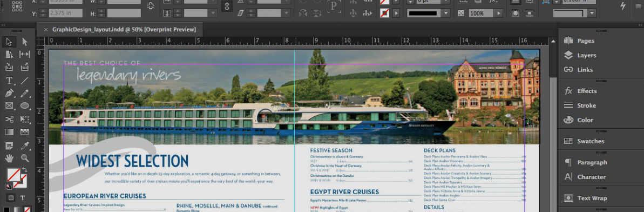Close the GraphicDesign_layout.indd tab
The image size is (644, 212).
45,30
